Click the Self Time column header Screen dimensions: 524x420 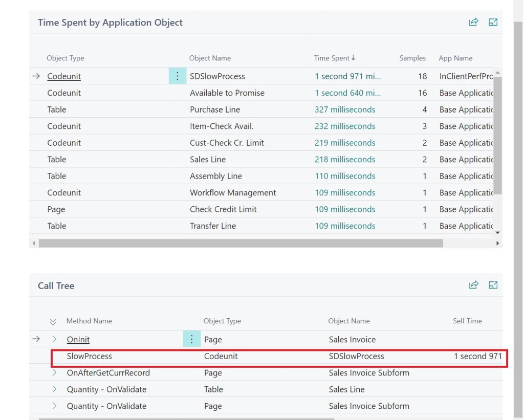pos(467,321)
